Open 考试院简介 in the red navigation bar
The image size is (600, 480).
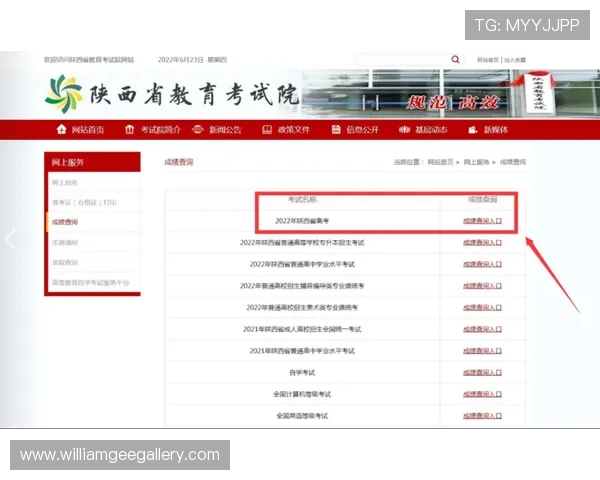pos(160,130)
